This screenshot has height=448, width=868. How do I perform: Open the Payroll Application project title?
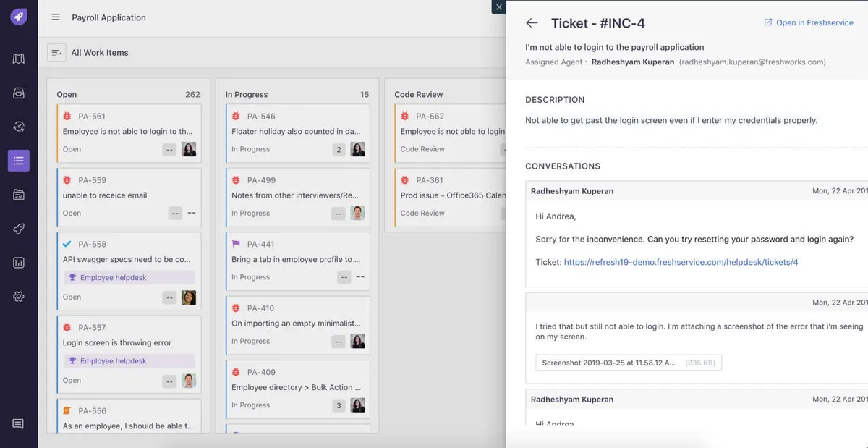click(x=109, y=17)
